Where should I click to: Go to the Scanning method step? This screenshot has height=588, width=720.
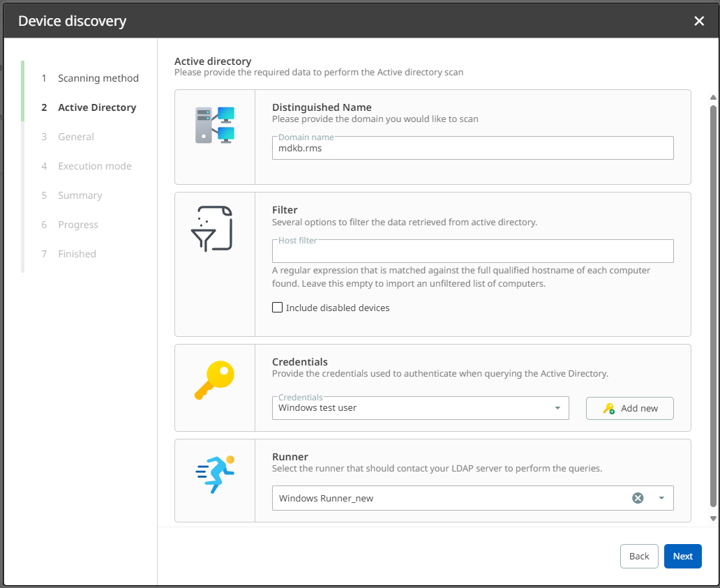pyautogui.click(x=98, y=78)
